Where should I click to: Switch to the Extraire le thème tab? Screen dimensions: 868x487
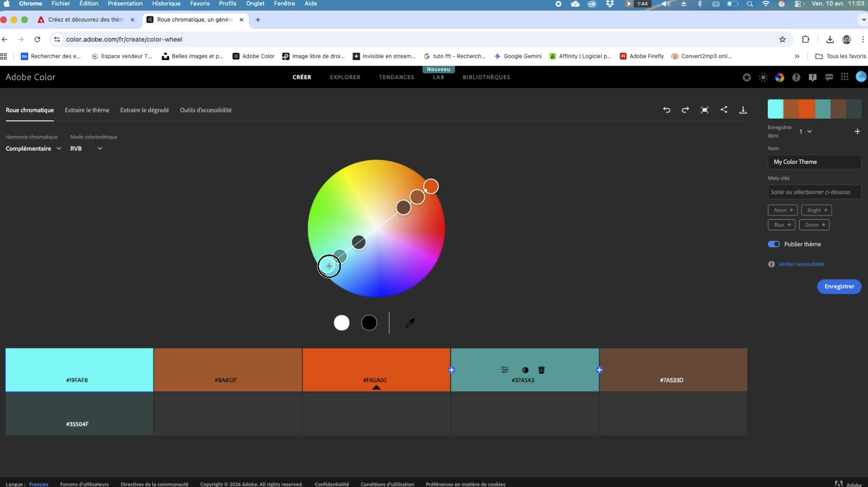[87, 110]
